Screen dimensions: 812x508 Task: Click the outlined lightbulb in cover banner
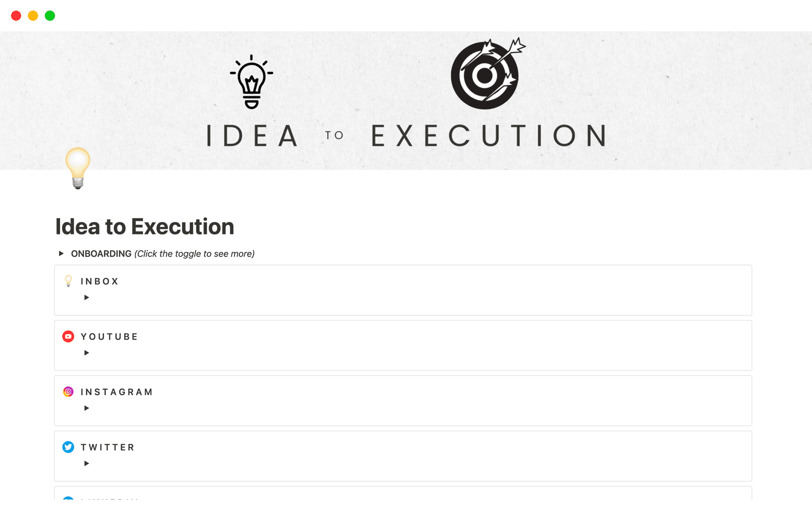252,82
